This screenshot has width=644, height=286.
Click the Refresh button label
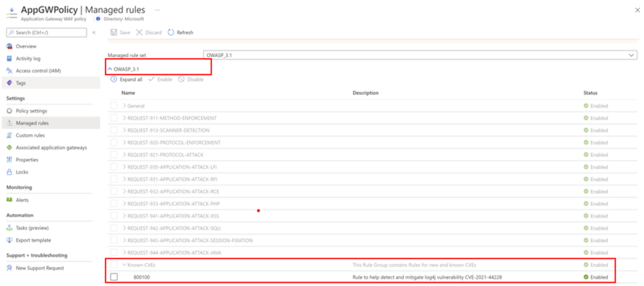[x=185, y=33]
